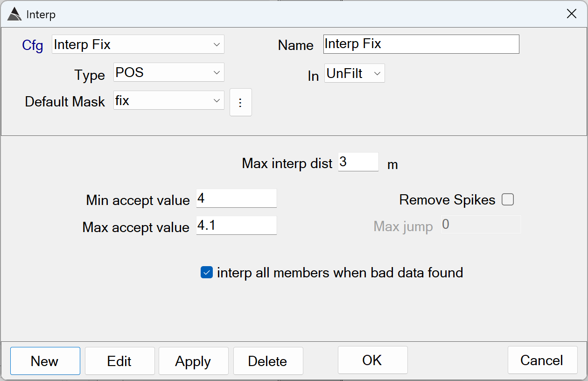This screenshot has width=588, height=381.
Task: Focus the Max interp dist field
Action: pyautogui.click(x=358, y=162)
